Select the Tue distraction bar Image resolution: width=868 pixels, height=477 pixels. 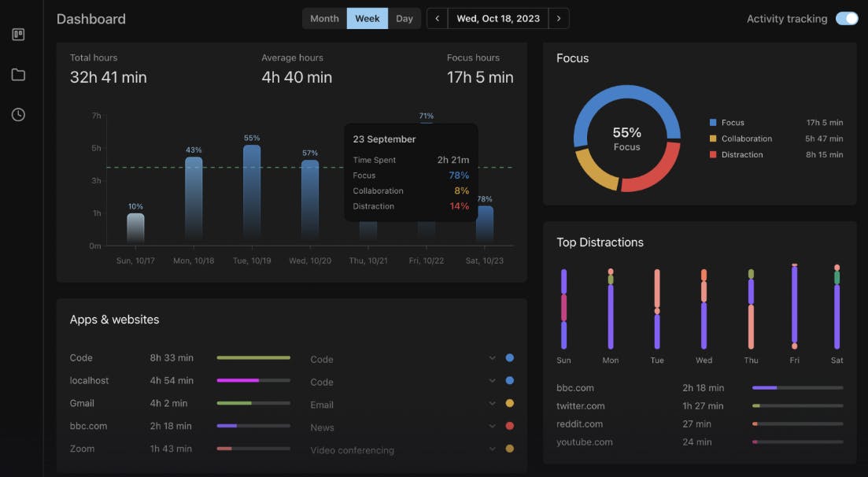(x=657, y=309)
